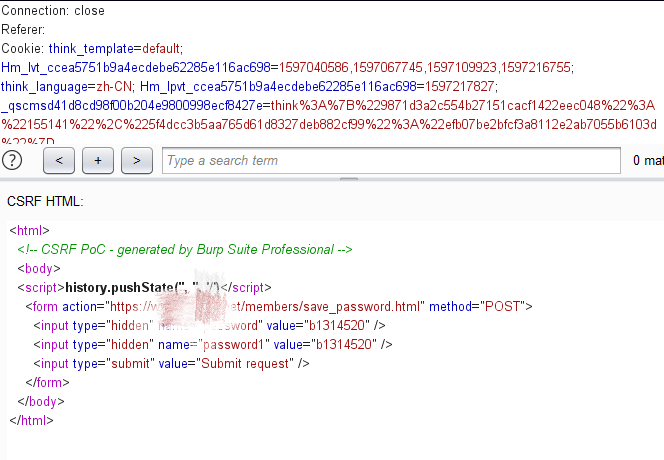Open the search help question mark icon

point(12,161)
